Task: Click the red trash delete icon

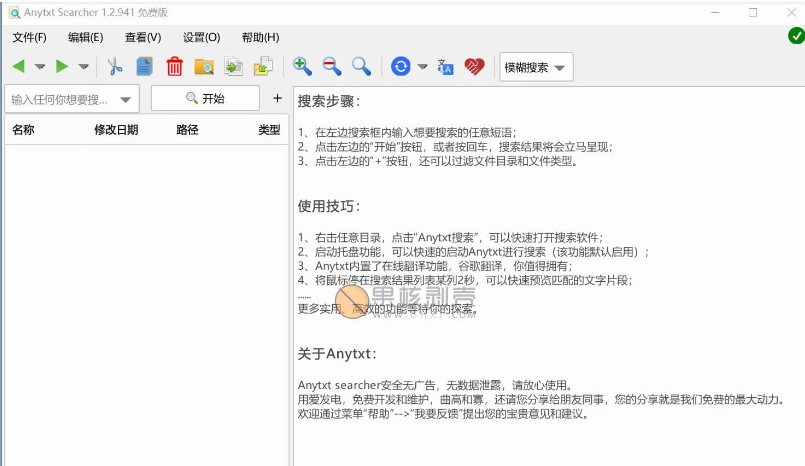Action: pyautogui.click(x=175, y=67)
